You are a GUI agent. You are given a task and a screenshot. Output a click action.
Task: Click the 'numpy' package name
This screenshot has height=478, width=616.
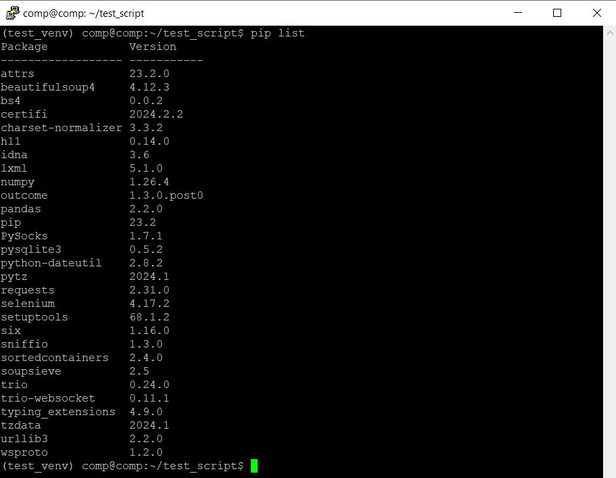[x=17, y=182]
